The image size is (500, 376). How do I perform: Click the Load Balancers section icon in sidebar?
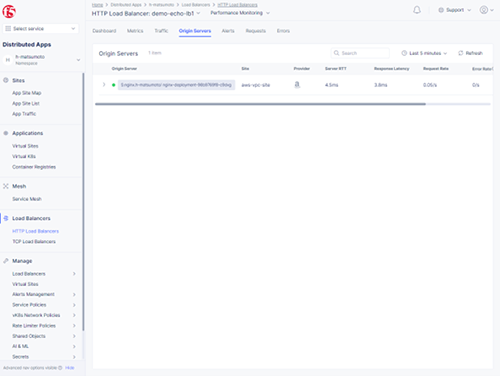pos(6,218)
